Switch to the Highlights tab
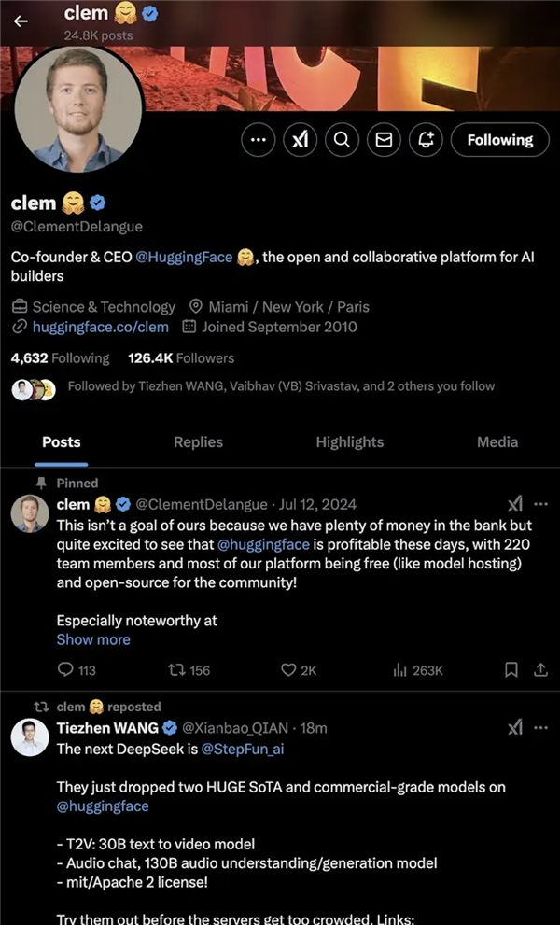Image resolution: width=560 pixels, height=925 pixels. click(x=349, y=442)
